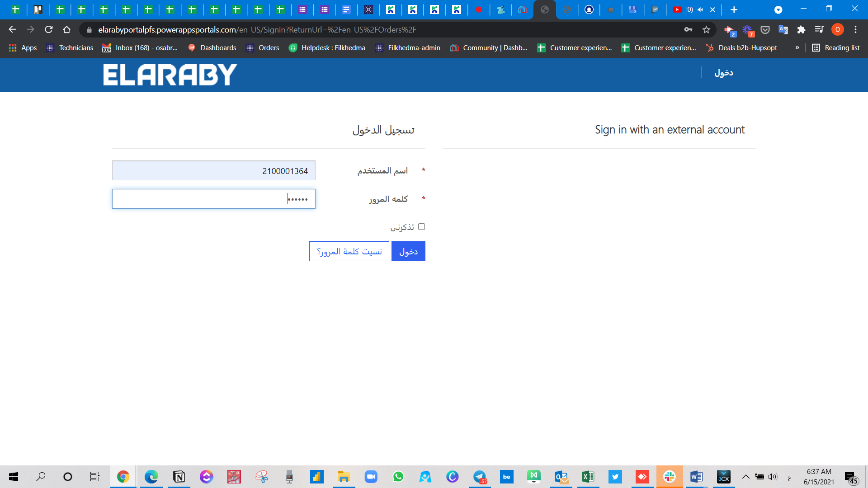
Task: Click the browser home icon
Action: 66,30
